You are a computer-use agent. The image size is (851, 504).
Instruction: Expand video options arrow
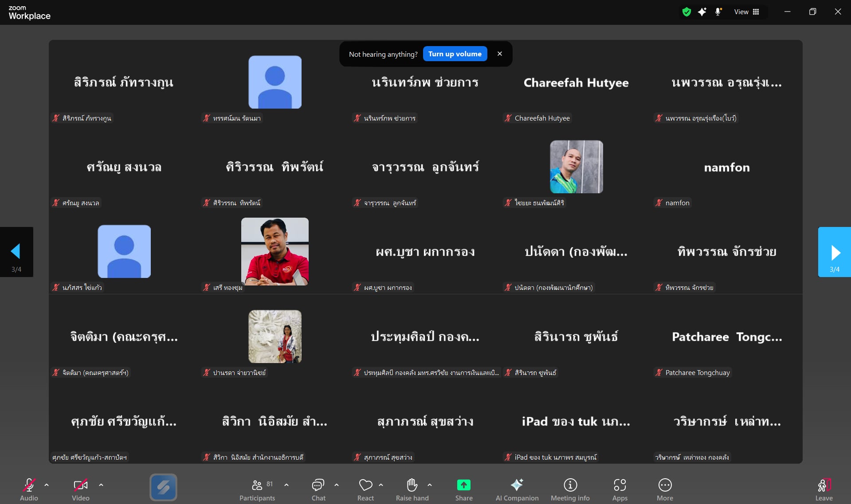pyautogui.click(x=101, y=485)
